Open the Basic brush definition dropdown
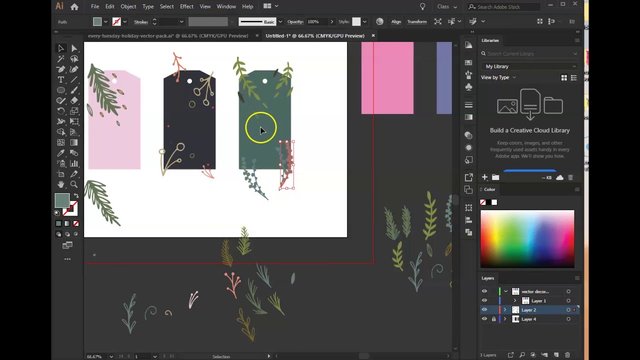Image resolution: width=640 pixels, height=360 pixels. coord(280,22)
